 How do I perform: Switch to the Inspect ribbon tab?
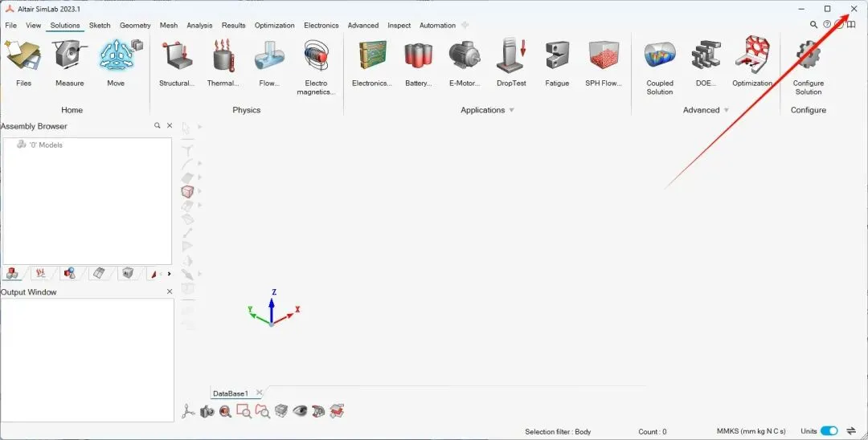click(399, 26)
